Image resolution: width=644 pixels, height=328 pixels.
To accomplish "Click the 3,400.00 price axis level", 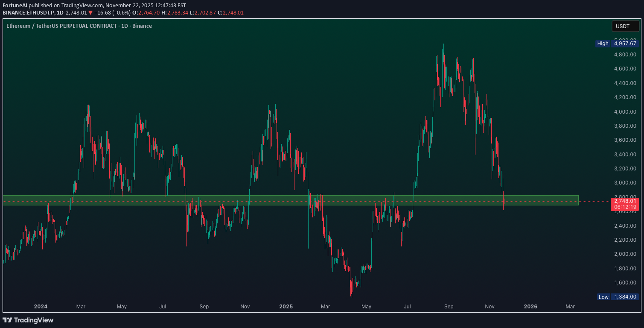I will pyautogui.click(x=625, y=155).
